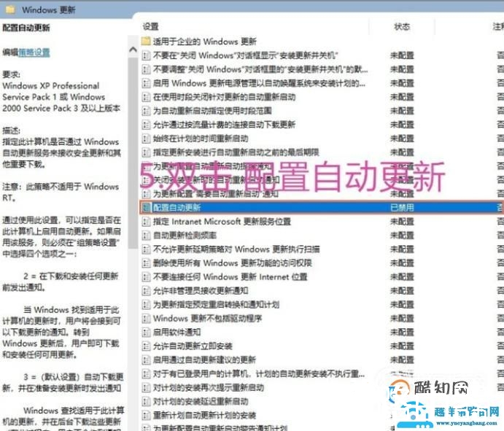Select 对于有已登录用户的计算机 policy text
Viewport: 504px width, 431px height.
[x=259, y=374]
